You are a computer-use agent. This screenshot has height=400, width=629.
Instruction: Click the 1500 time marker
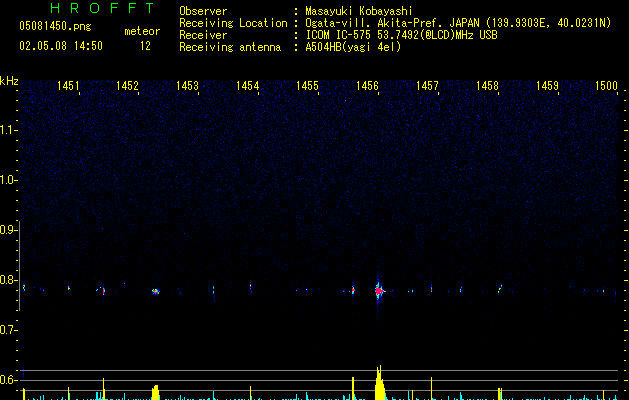606,87
